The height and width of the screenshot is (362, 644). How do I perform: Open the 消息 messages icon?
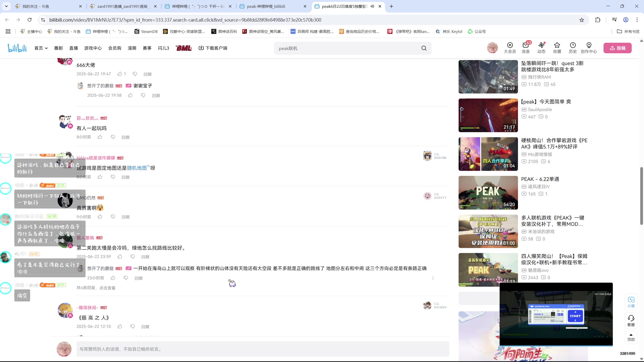[x=526, y=48]
